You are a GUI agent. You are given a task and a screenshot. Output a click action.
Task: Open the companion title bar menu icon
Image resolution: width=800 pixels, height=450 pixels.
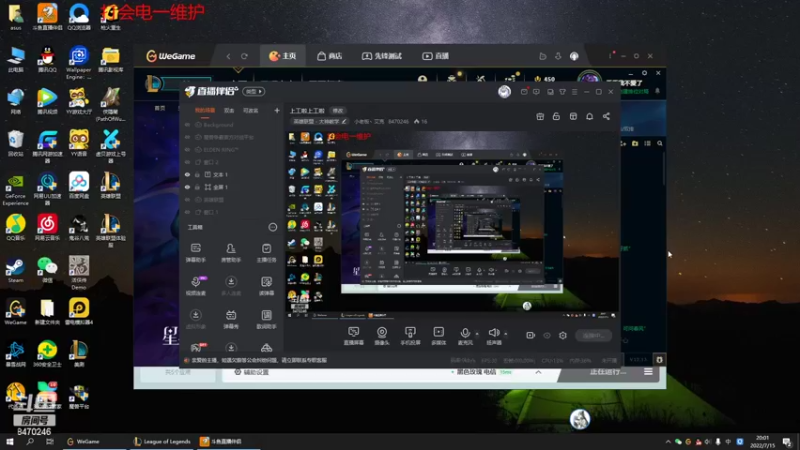(574, 92)
